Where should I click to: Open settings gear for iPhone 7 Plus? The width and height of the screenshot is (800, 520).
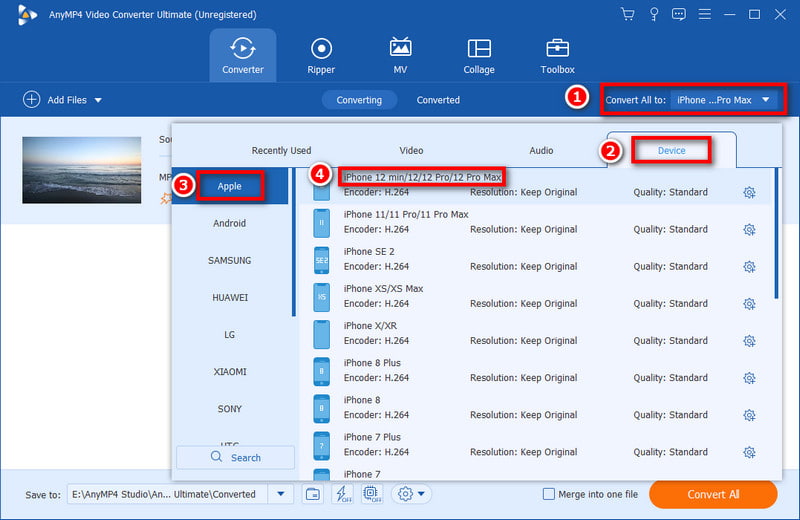click(x=749, y=452)
